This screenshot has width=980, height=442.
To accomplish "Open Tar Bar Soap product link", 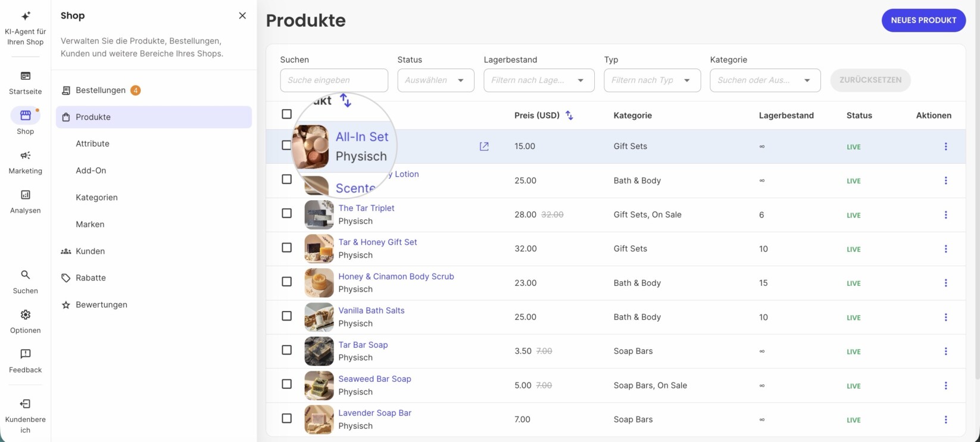I will 363,345.
